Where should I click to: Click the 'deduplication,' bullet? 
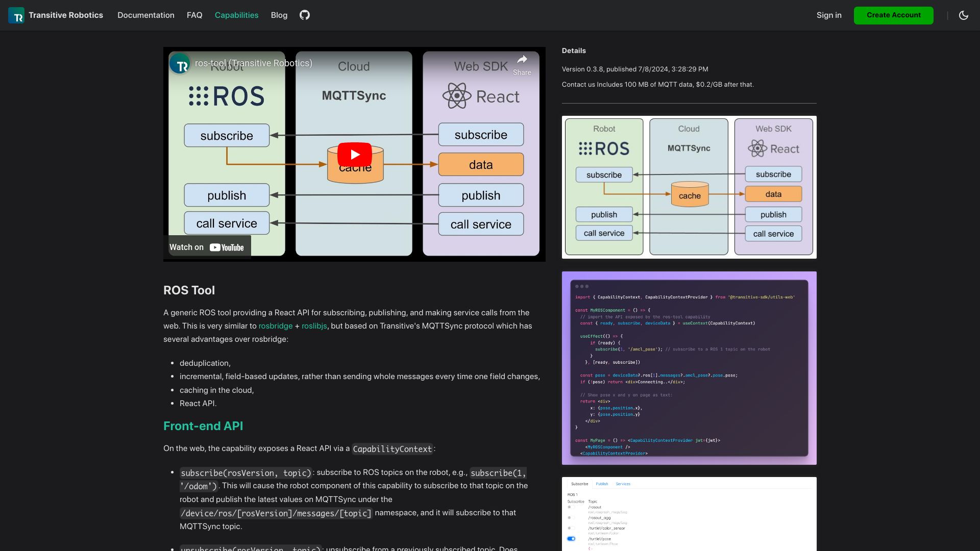pyautogui.click(x=205, y=363)
